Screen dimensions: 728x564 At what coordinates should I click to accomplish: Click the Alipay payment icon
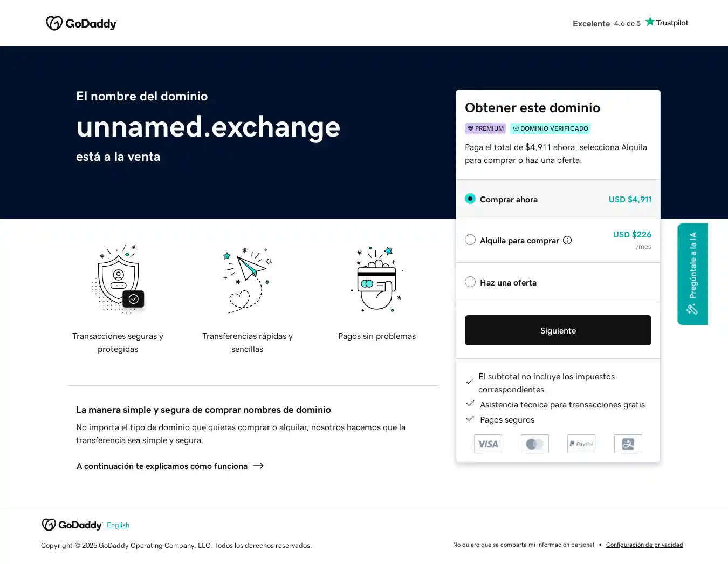point(628,444)
